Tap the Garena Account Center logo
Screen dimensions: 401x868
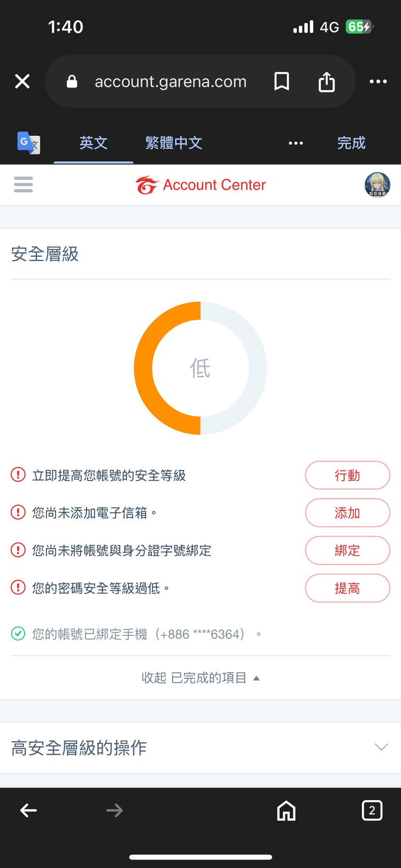tap(200, 185)
